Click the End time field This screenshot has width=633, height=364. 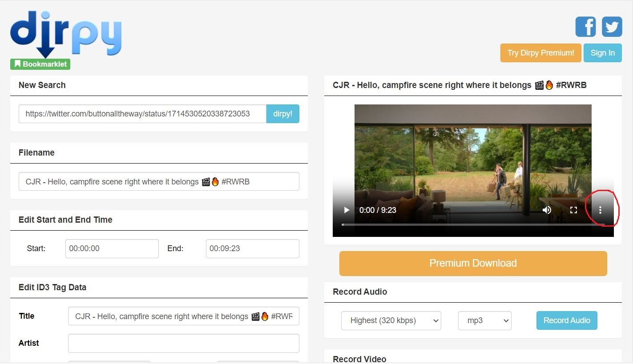(252, 248)
